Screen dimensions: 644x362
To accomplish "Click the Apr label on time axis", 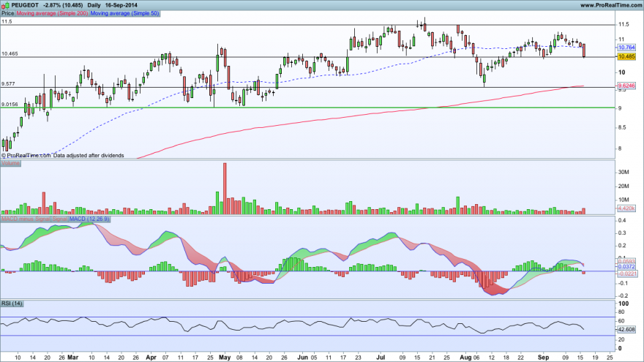I will pos(151,358).
